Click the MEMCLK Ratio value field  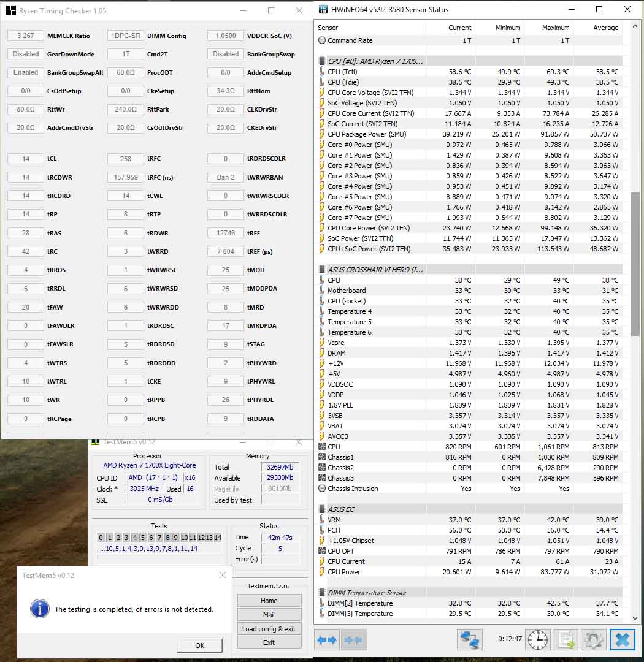point(26,36)
